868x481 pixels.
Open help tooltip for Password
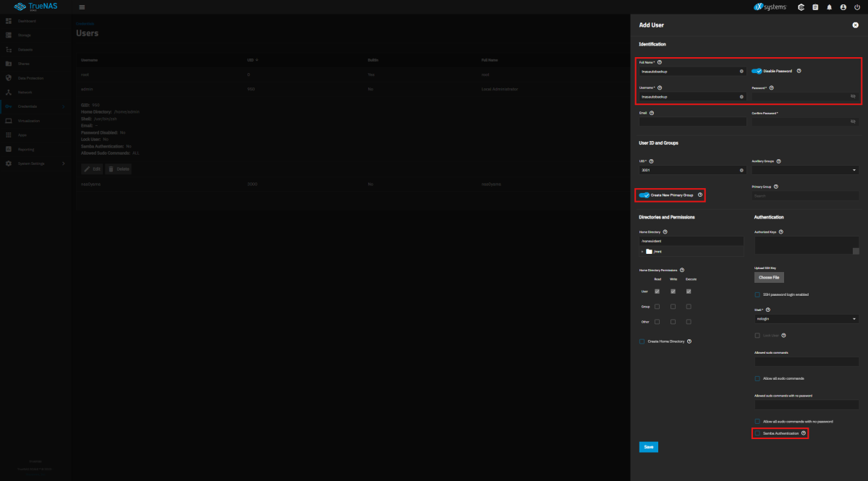tap(772, 88)
